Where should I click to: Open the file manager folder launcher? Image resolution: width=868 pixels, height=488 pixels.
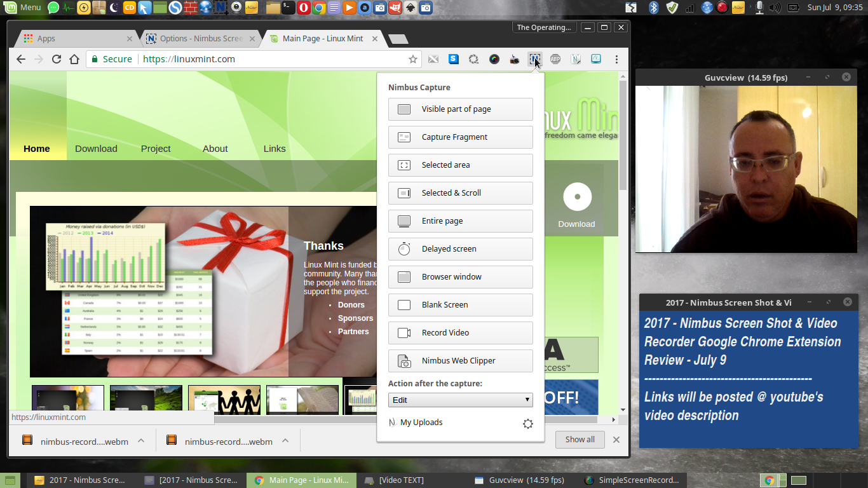tap(273, 8)
